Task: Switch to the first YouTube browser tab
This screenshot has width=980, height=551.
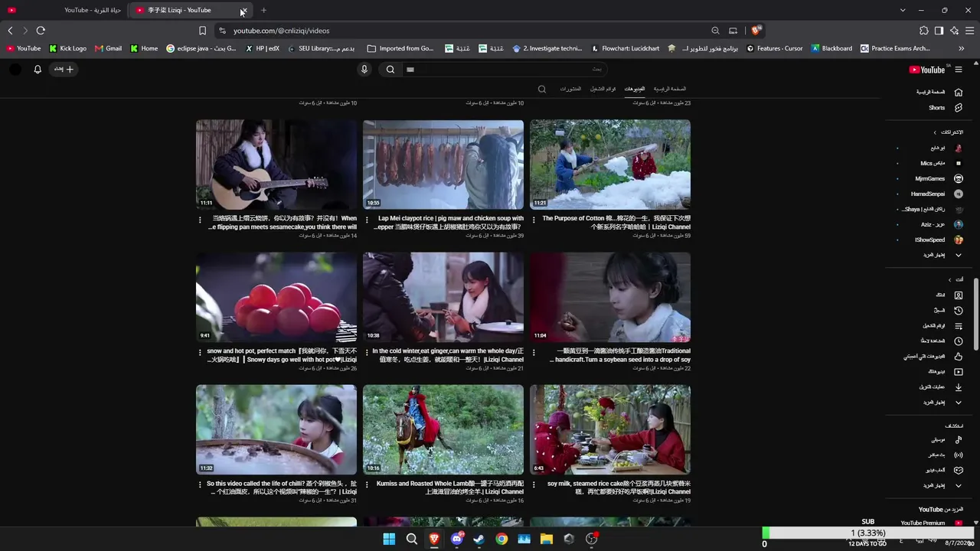Action: 65,10
